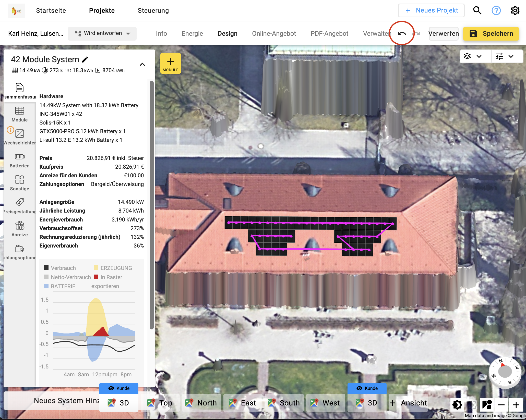Click the undo arrow icon

[x=402, y=33]
